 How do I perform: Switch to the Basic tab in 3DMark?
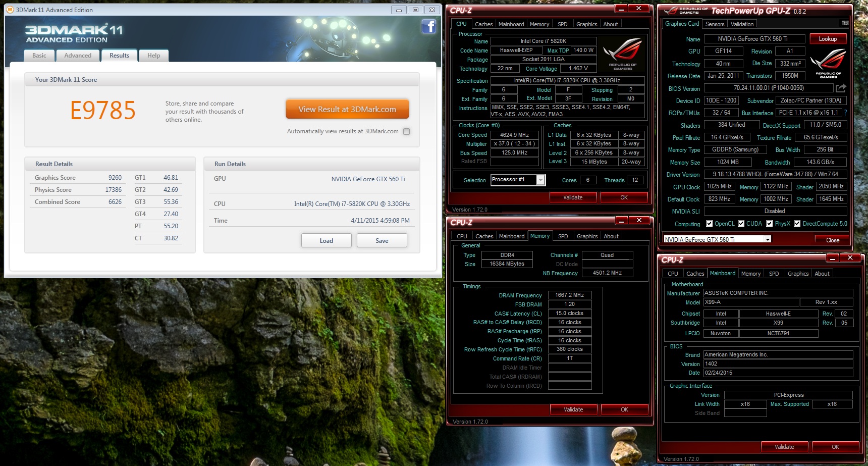[39, 56]
